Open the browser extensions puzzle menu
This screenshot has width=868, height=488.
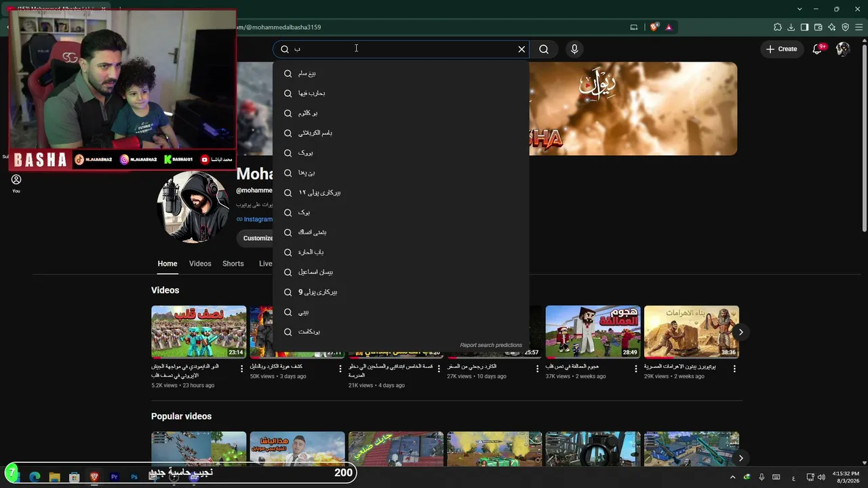pos(777,27)
